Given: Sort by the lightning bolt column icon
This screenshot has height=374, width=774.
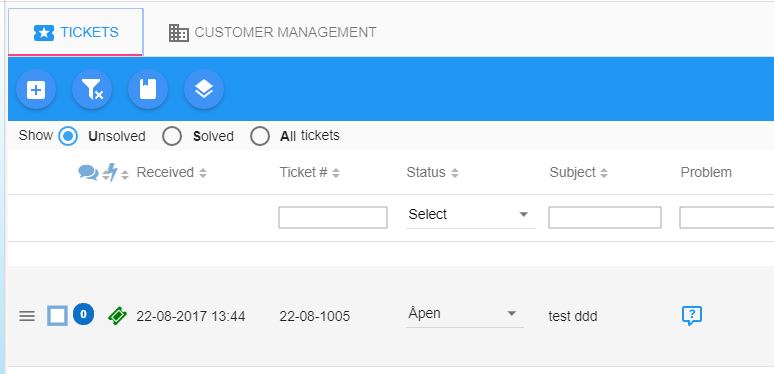Looking at the screenshot, I should point(111,173).
